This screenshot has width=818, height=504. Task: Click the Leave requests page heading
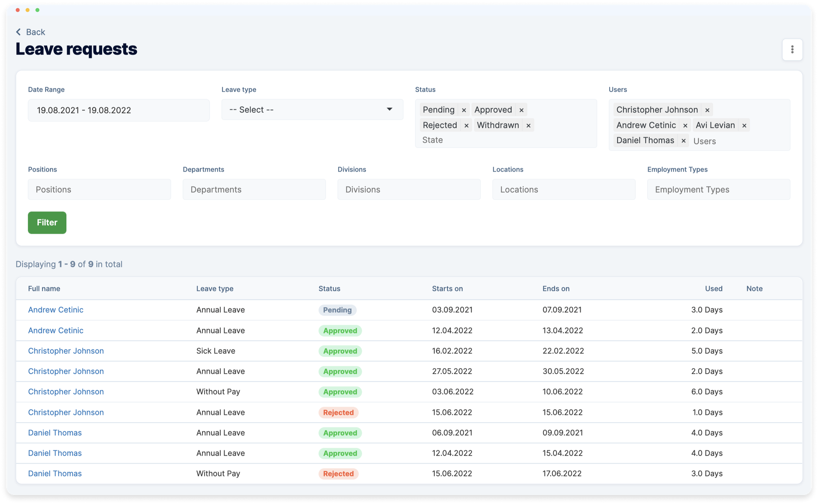point(76,49)
